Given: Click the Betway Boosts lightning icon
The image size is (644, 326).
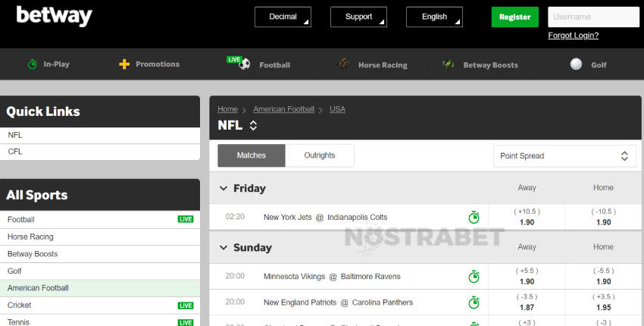Looking at the screenshot, I should 448,64.
